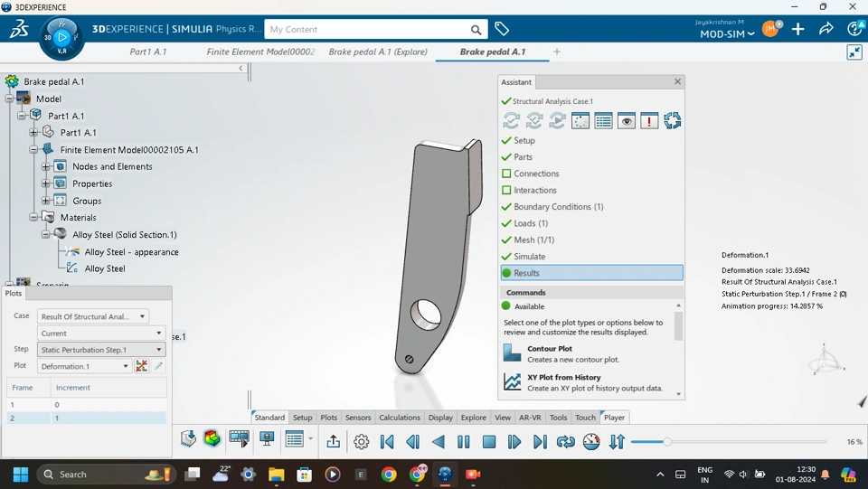Click the search magnifier icon

pyautogui.click(x=476, y=30)
